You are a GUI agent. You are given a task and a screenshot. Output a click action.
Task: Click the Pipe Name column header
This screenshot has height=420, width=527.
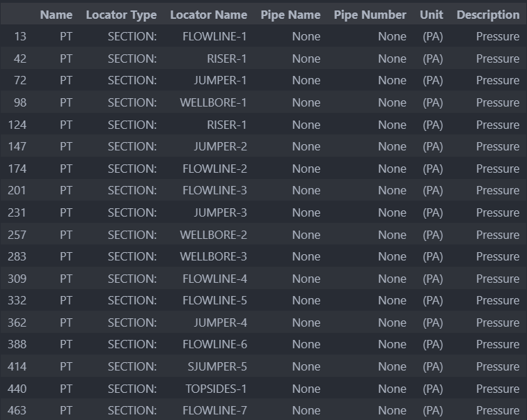click(x=291, y=15)
